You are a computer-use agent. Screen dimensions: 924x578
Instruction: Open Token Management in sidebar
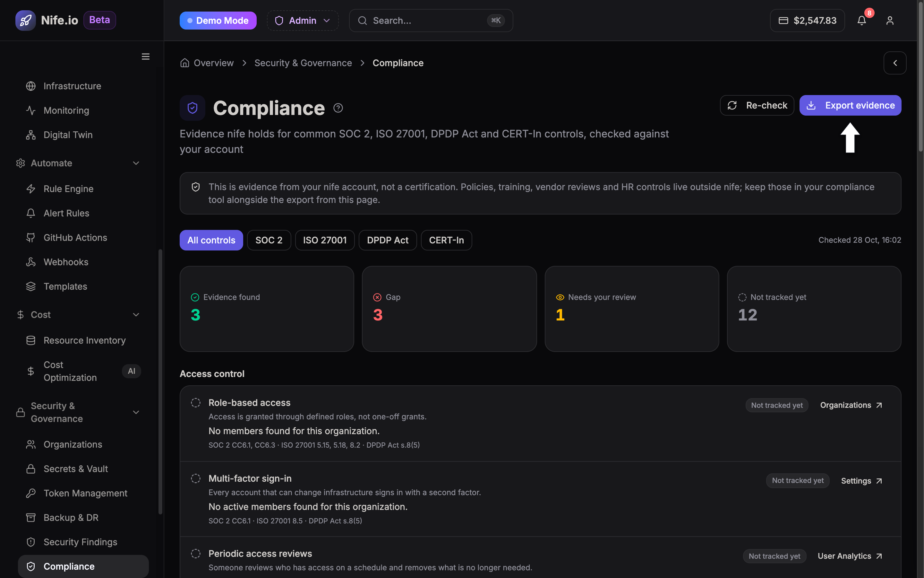83,494
